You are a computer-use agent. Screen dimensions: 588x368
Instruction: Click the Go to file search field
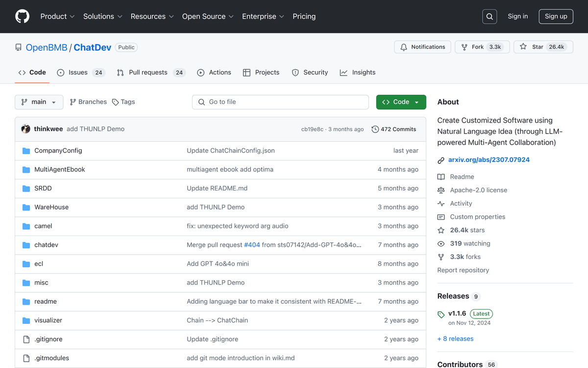click(280, 102)
